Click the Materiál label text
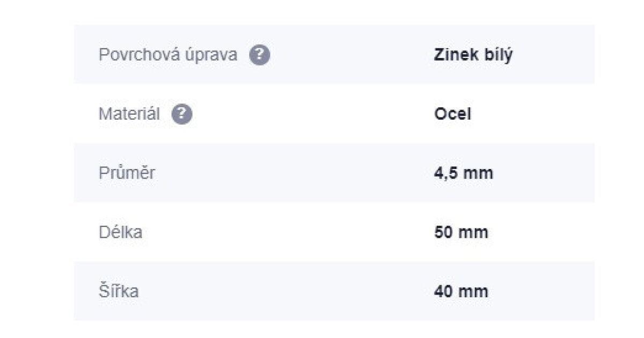 [x=129, y=114]
